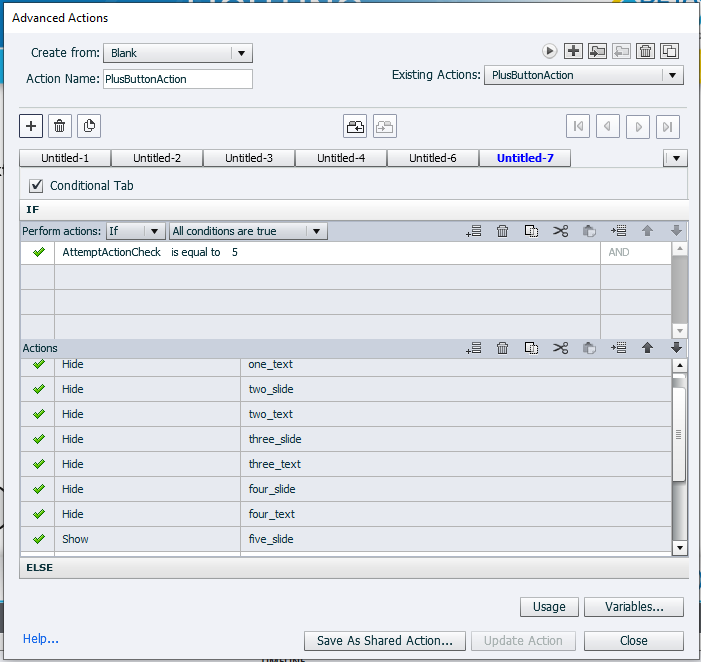The image size is (701, 662).
Task: Duplicate the current decision tab
Action: (x=89, y=126)
